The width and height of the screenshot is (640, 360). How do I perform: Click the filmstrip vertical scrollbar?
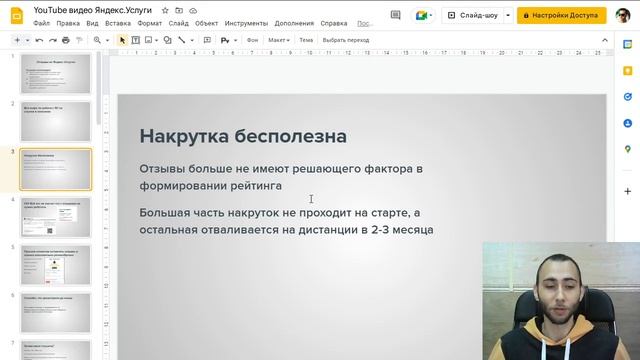pyautogui.click(x=98, y=89)
